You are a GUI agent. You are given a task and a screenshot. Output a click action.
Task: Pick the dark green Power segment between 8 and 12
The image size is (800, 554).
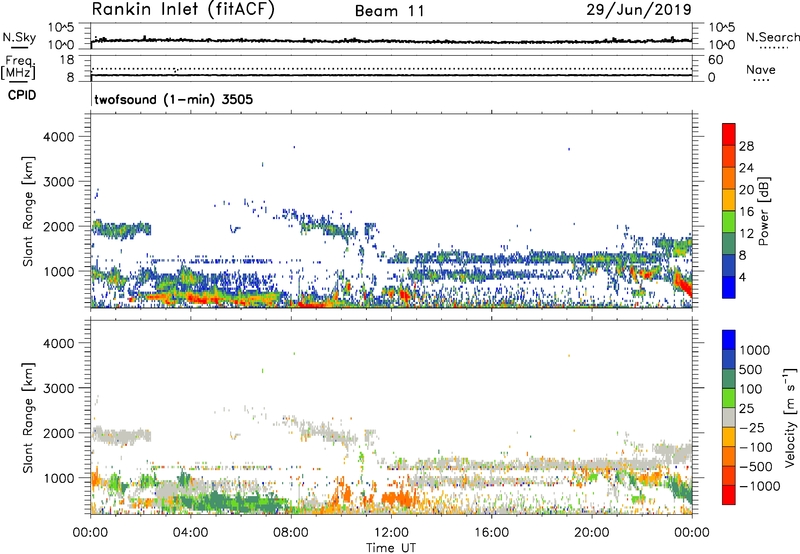pos(729,243)
